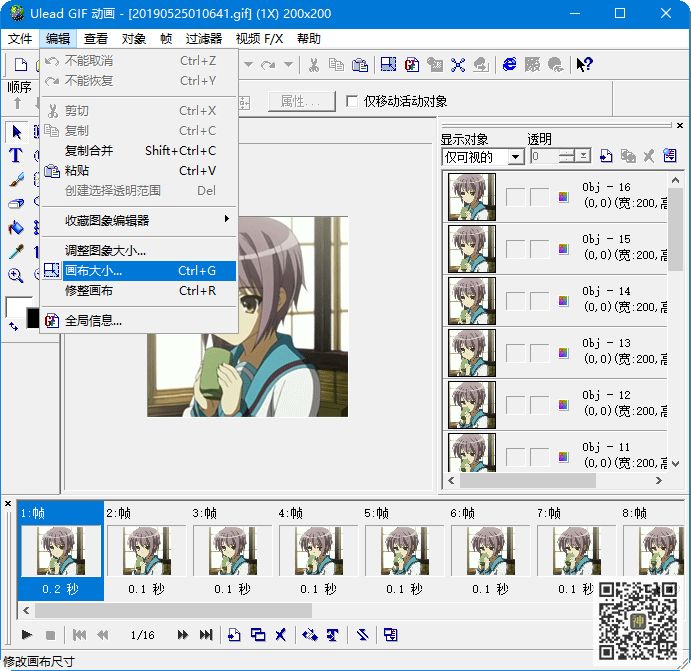Click the background black color swatch

(33, 318)
